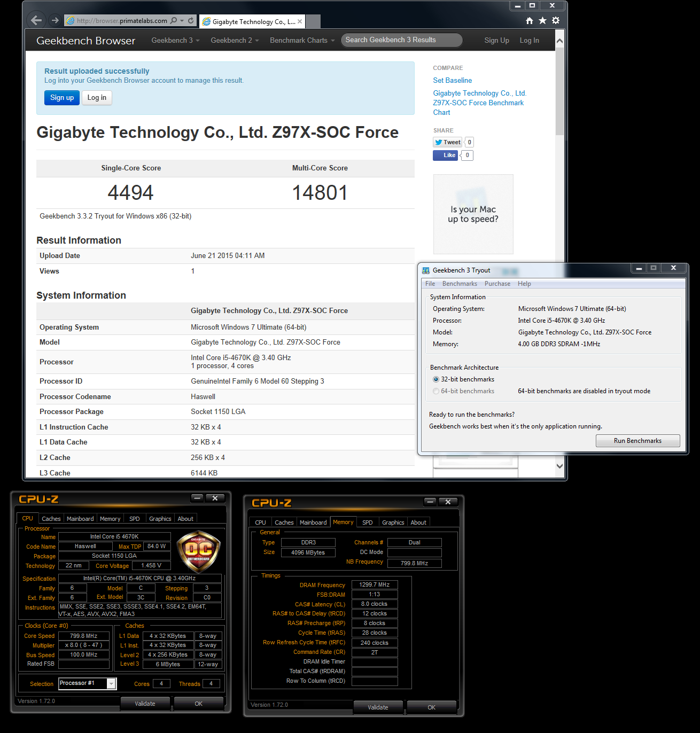Click the Tweet button

click(448, 142)
